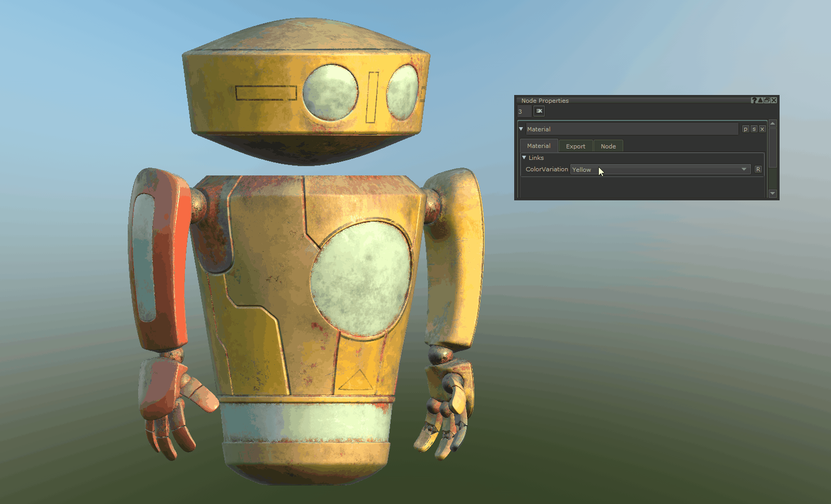Collapse the Links section
The height and width of the screenshot is (504, 831).
(525, 157)
